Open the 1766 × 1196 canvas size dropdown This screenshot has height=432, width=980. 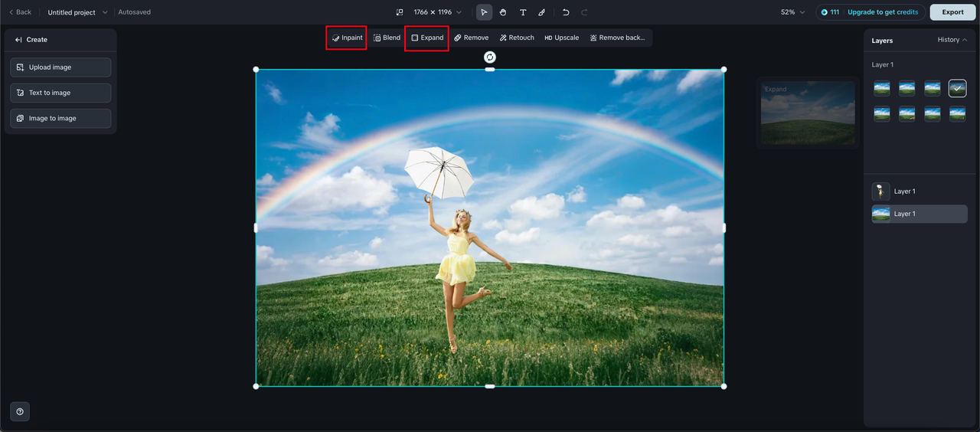click(438, 12)
